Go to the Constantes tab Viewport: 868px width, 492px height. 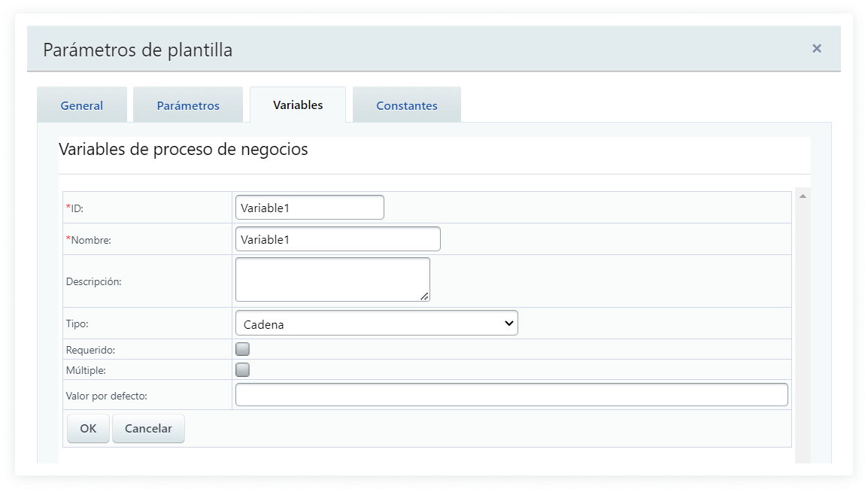tap(407, 105)
